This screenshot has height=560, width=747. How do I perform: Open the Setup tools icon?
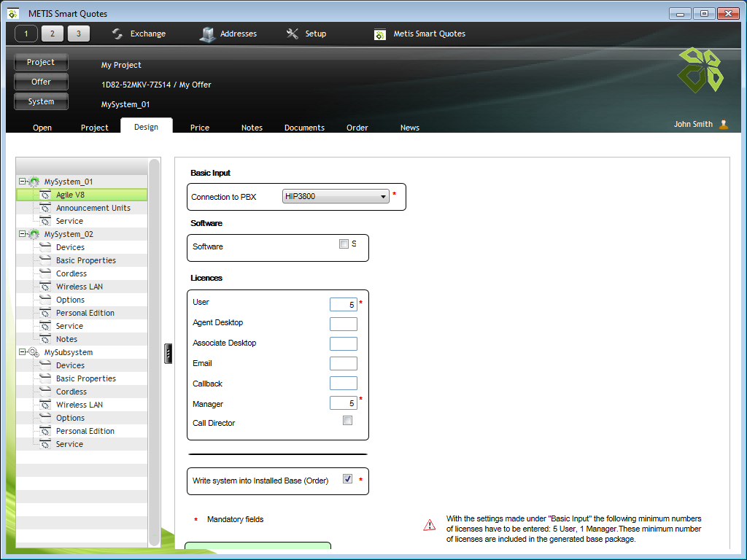(292, 34)
